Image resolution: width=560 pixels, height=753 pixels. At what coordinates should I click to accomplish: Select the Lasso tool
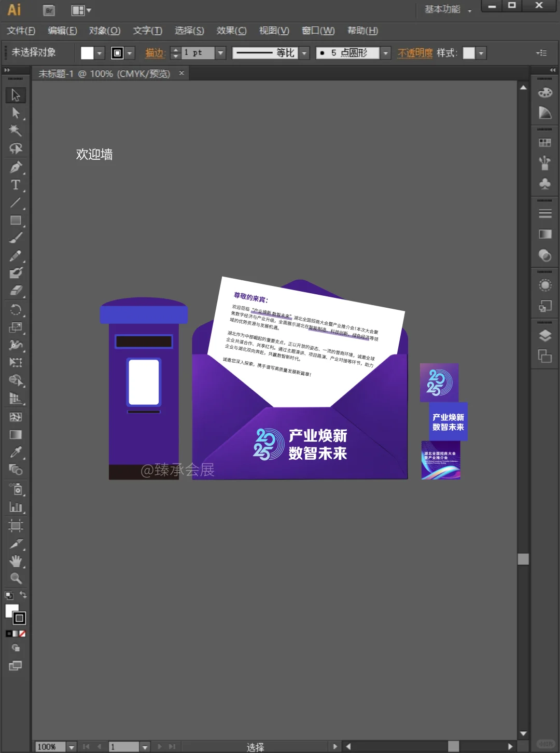(16, 148)
